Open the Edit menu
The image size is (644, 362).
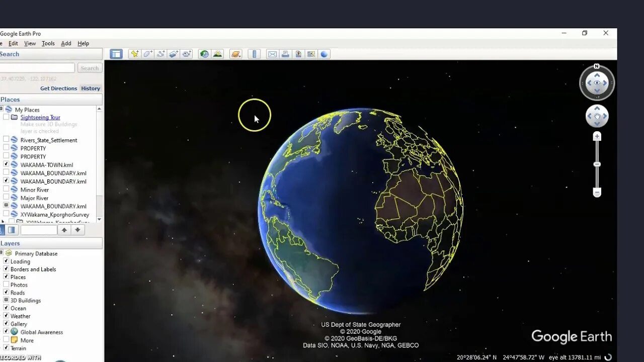pyautogui.click(x=13, y=44)
